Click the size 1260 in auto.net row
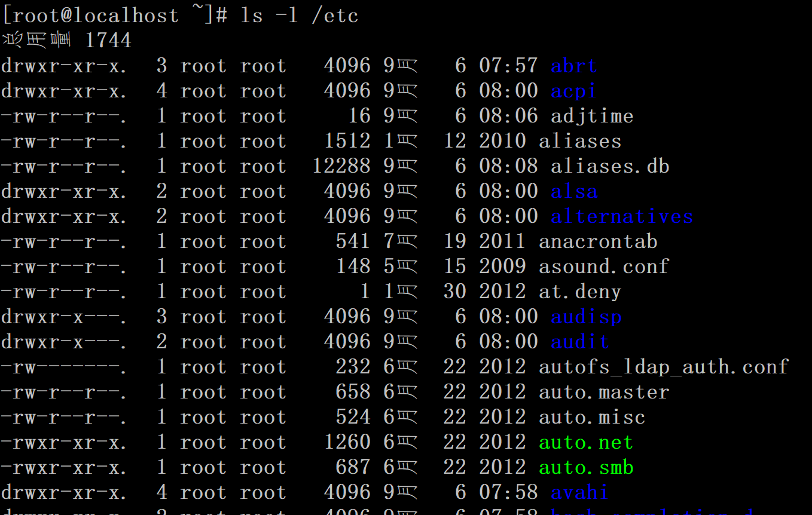Viewport: 812px width, 515px height. coord(347,442)
